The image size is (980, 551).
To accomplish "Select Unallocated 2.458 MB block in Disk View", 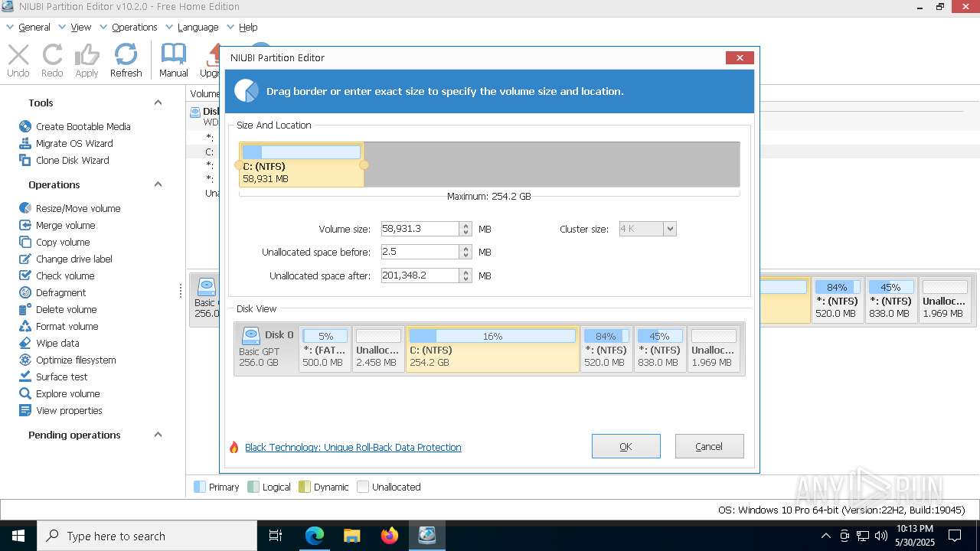I will pyautogui.click(x=378, y=348).
